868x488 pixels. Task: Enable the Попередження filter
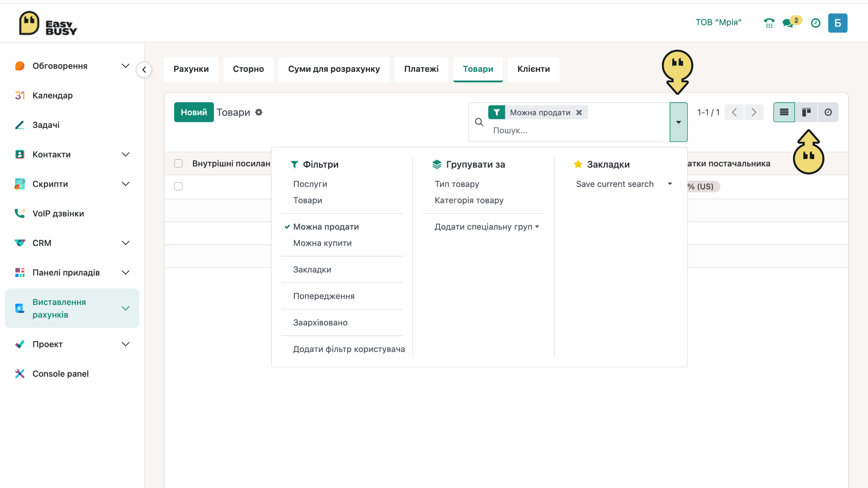coord(324,296)
